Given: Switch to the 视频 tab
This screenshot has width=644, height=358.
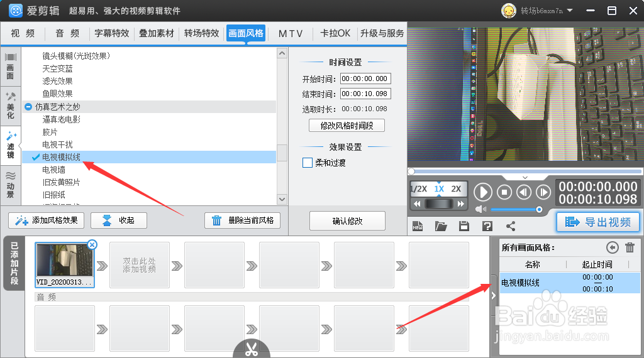Looking at the screenshot, I should pyautogui.click(x=23, y=33).
